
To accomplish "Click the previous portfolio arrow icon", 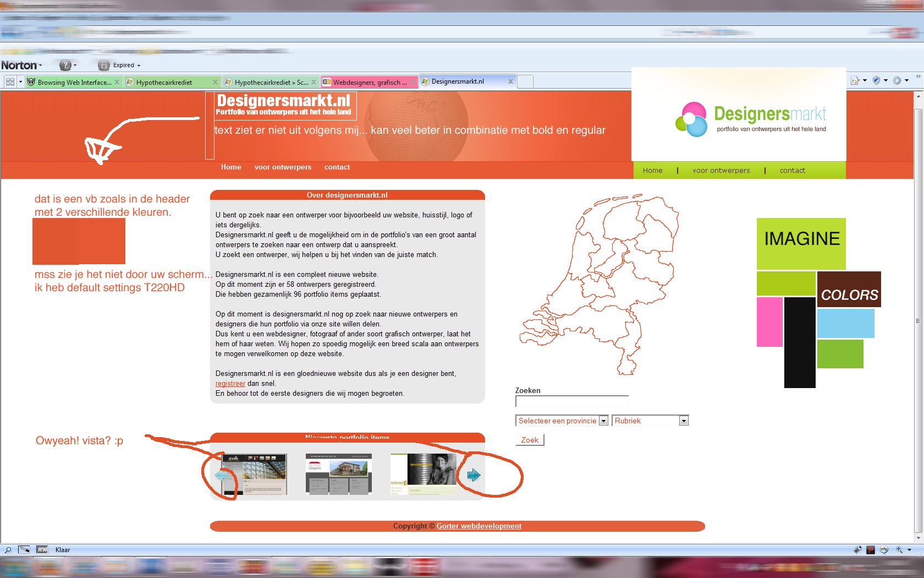I will click(222, 475).
